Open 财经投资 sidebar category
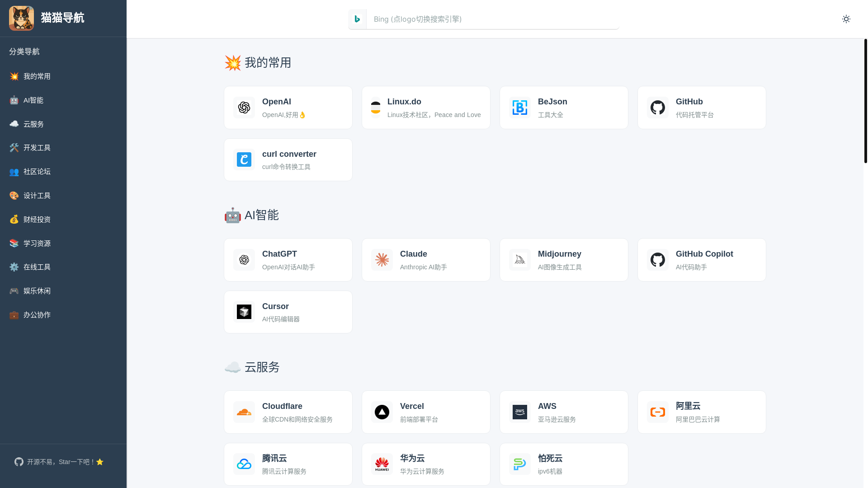The height and width of the screenshot is (488, 868). click(63, 220)
